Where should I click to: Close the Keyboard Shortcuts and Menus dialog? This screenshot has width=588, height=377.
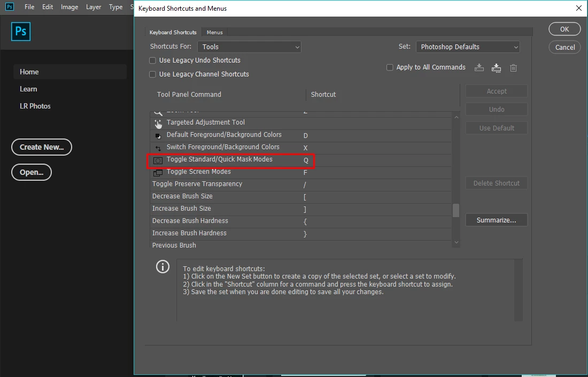coord(578,8)
